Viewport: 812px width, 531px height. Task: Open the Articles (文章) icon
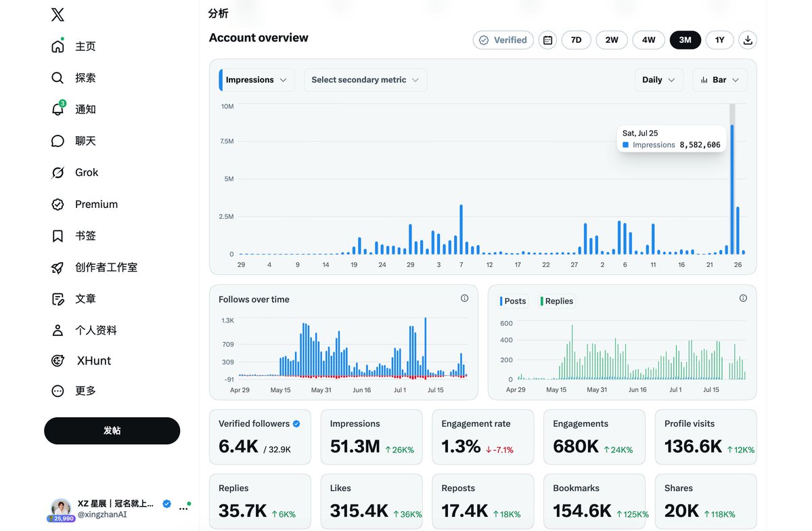[58, 299]
